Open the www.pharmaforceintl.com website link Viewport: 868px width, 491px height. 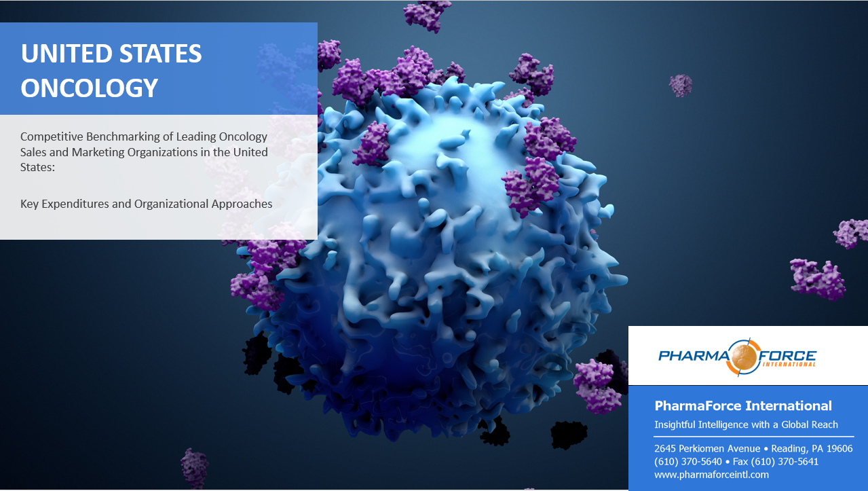[711, 475]
